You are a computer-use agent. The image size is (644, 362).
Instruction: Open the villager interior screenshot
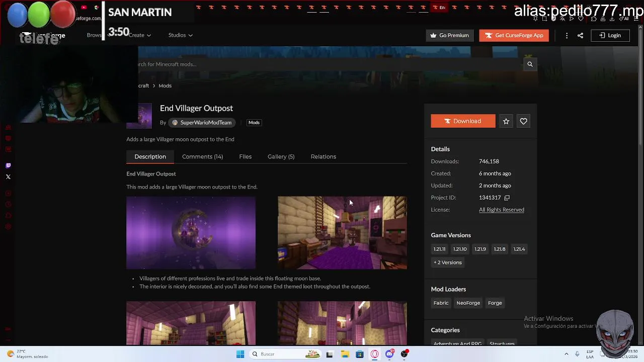click(342, 232)
